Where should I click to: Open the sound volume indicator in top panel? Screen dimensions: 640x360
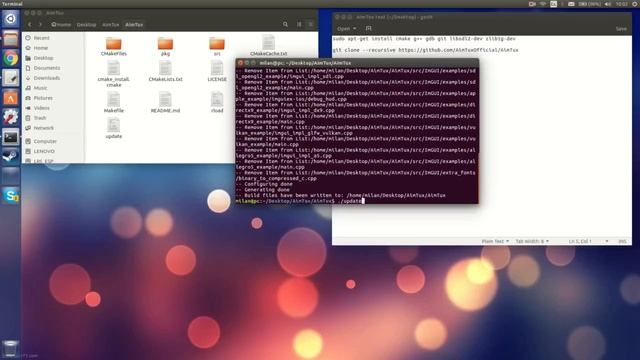608,4
